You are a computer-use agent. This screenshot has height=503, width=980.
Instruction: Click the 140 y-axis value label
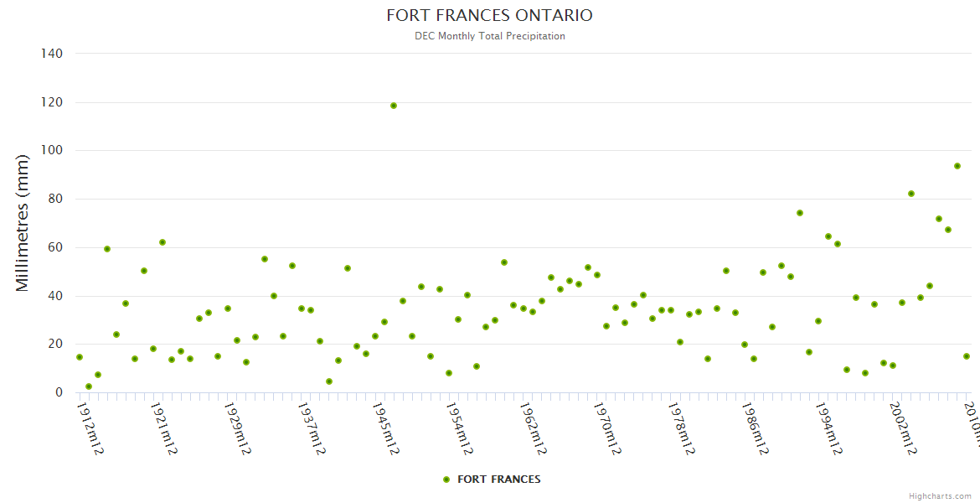coord(52,54)
